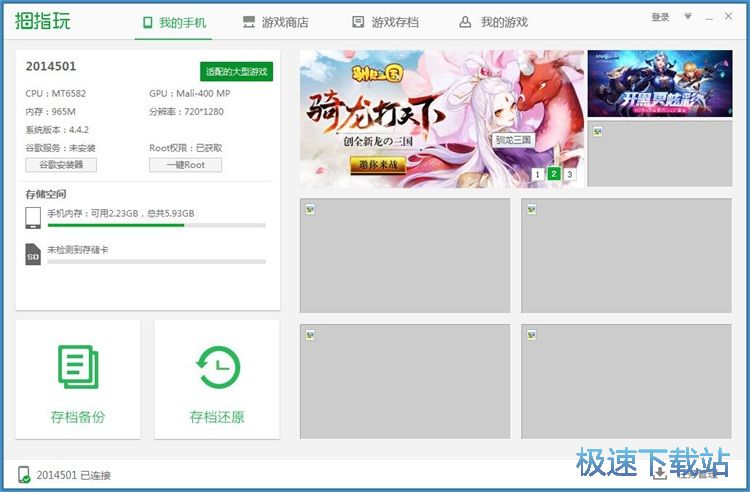Click the 登录 login link

(x=660, y=17)
